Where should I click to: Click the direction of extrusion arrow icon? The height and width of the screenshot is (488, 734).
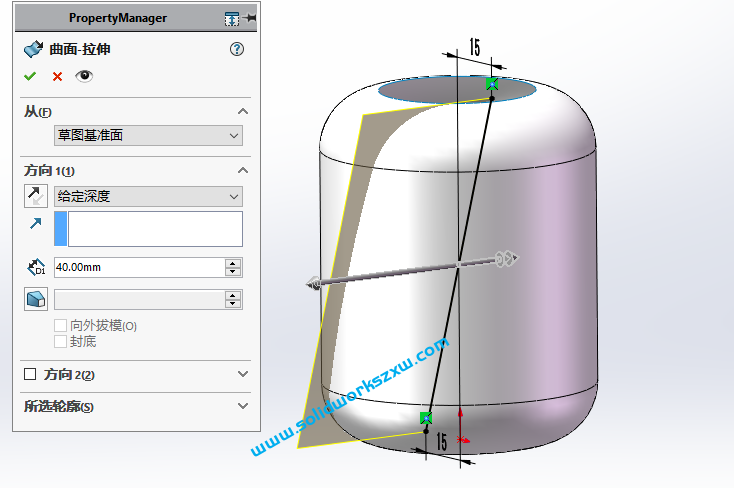click(x=36, y=223)
